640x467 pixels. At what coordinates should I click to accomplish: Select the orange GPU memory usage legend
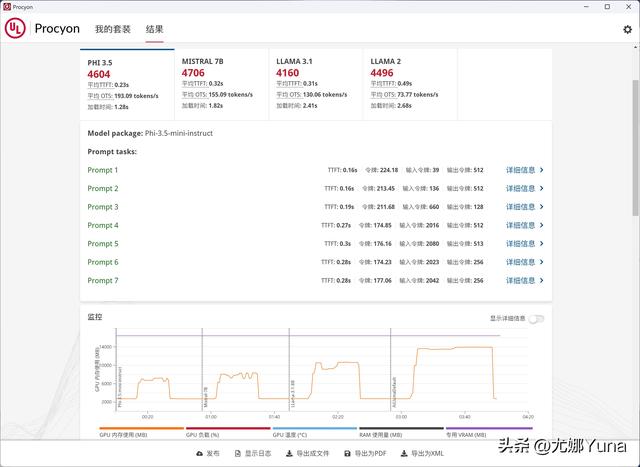141,432
